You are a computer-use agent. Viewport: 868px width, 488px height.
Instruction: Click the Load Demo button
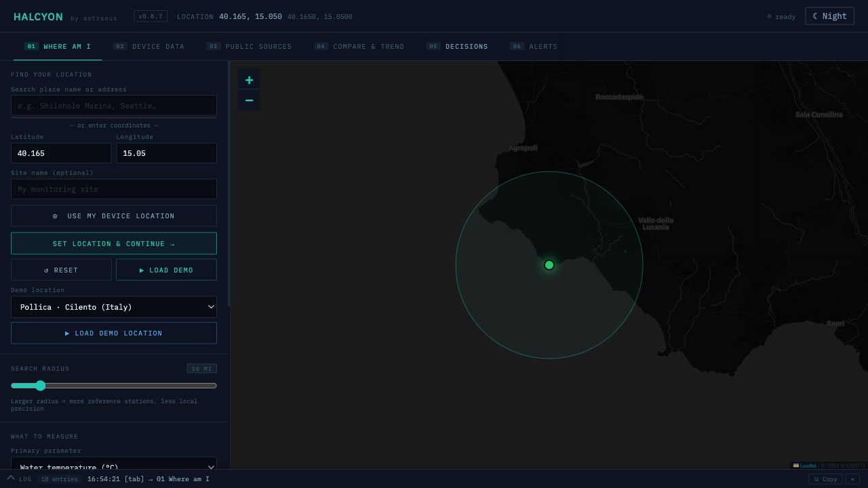[x=166, y=270]
